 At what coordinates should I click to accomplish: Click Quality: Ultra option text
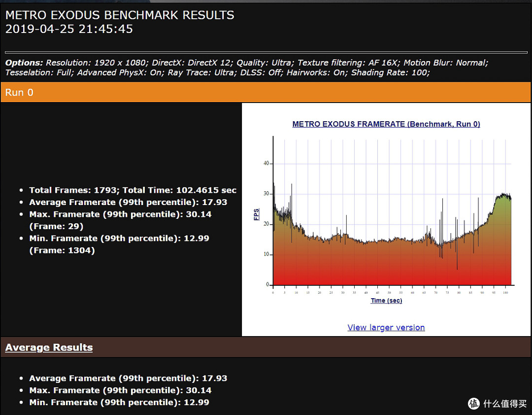pos(266,63)
